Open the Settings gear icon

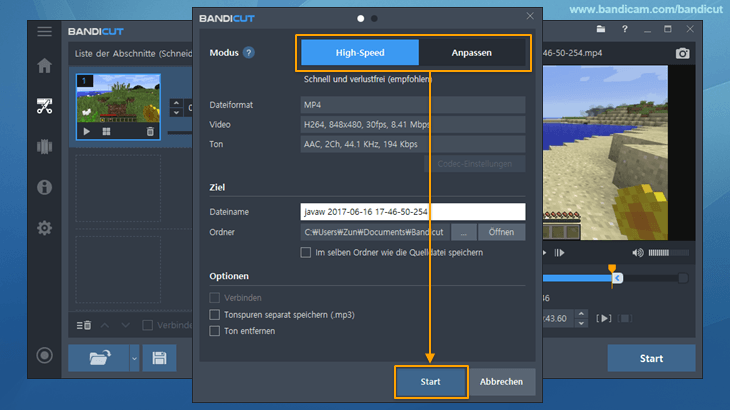tap(44, 228)
